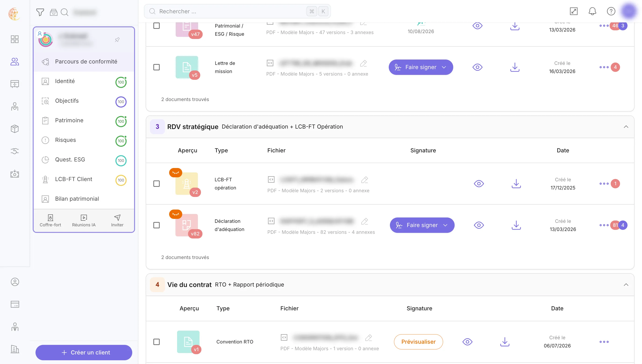Open Réunions IA

point(84,220)
